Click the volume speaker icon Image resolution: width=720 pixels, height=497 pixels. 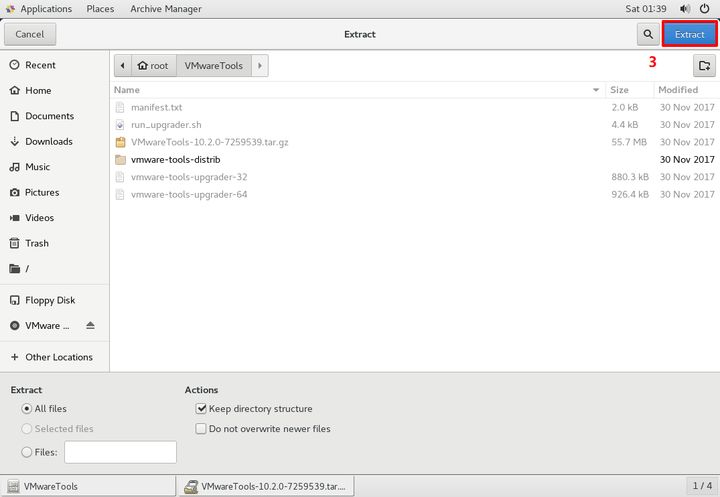(684, 9)
